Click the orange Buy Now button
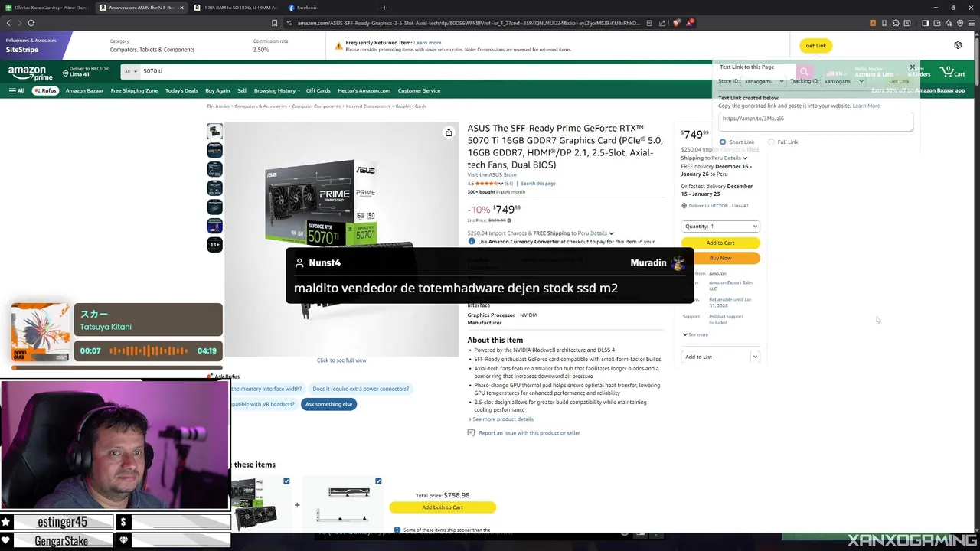Image resolution: width=980 pixels, height=551 pixels. click(720, 258)
